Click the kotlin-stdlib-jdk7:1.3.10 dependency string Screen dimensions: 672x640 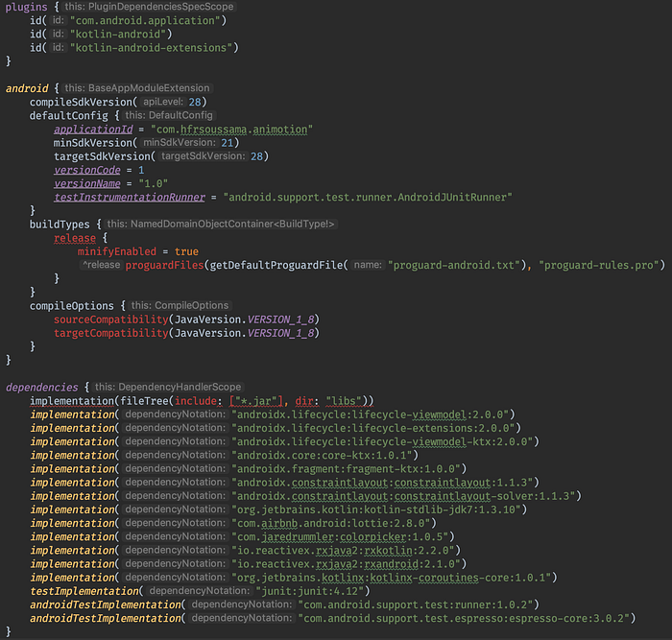376,510
